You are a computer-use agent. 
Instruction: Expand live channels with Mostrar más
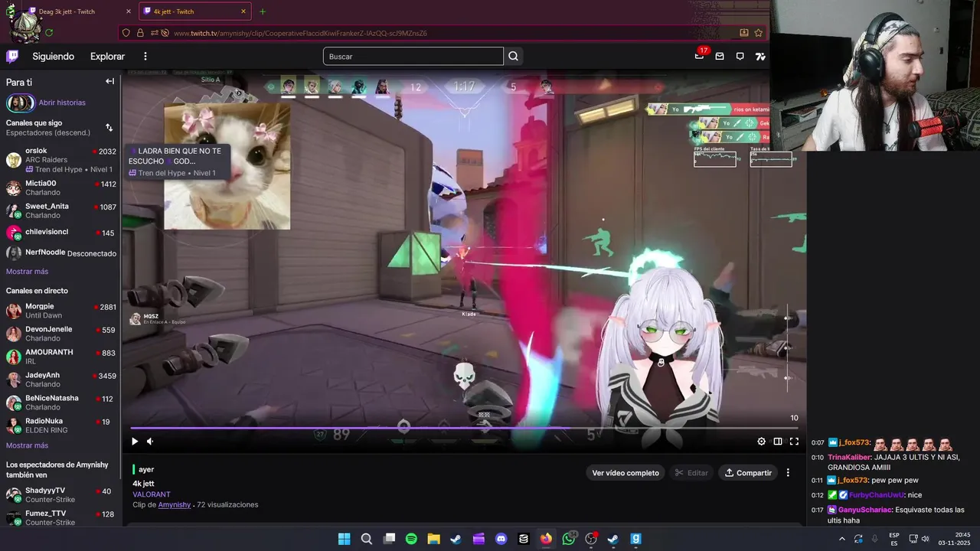[27, 445]
